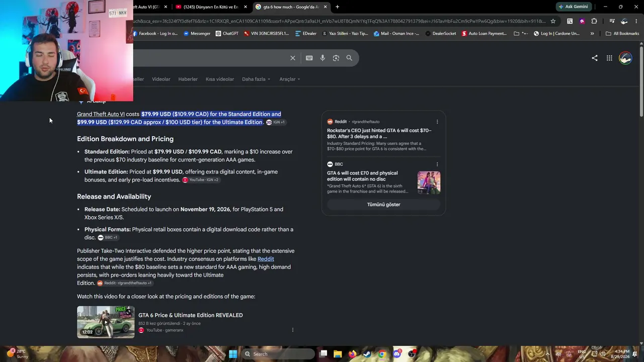Viewport: 644px width, 362px height.
Task: Expand the Araçlar tools dropdown
Action: (x=290, y=79)
